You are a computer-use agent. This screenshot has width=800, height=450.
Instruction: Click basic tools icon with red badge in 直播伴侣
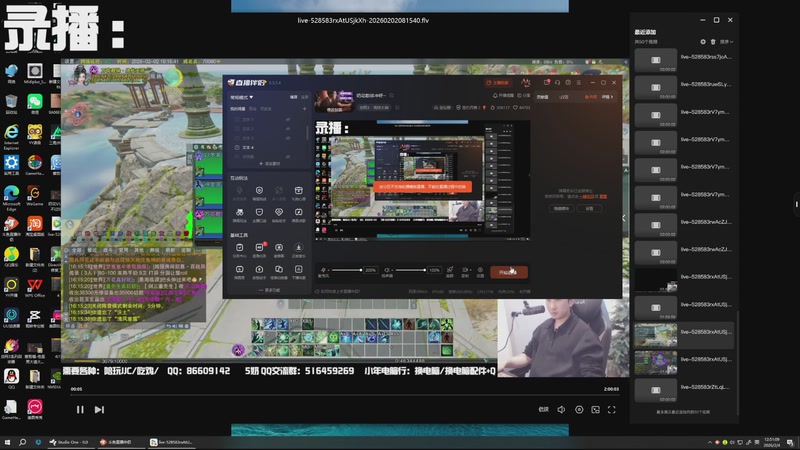coord(259,247)
